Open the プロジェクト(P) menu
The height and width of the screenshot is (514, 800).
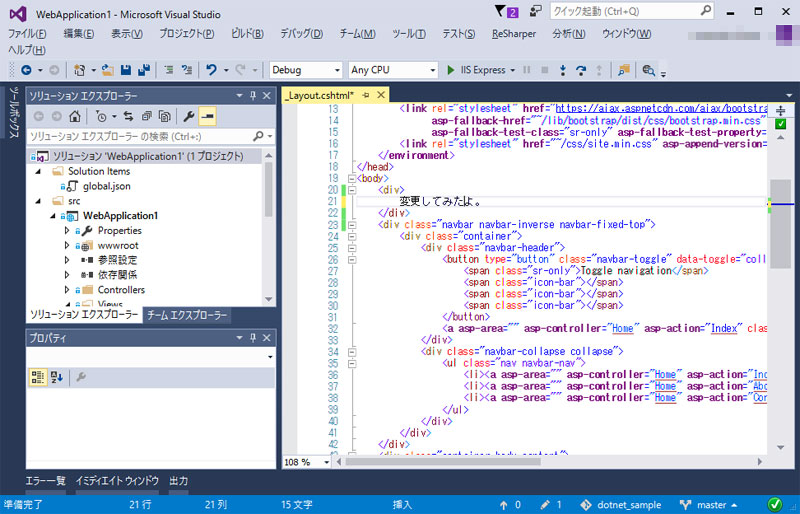point(187,34)
